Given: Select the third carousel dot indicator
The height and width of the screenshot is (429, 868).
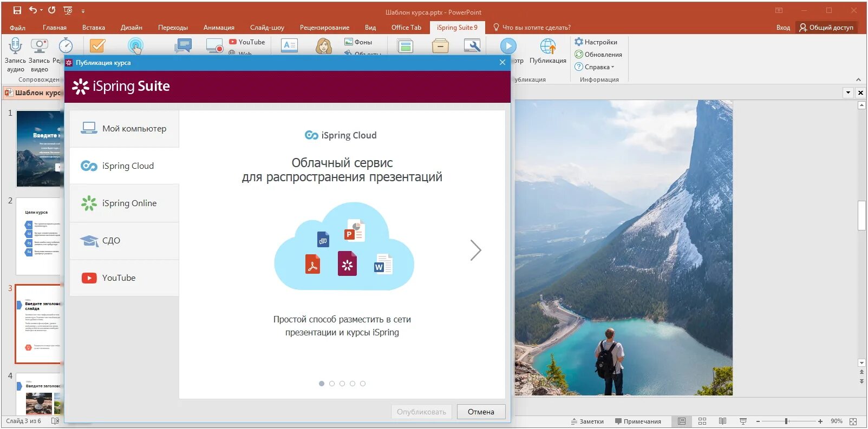Looking at the screenshot, I should click(342, 384).
